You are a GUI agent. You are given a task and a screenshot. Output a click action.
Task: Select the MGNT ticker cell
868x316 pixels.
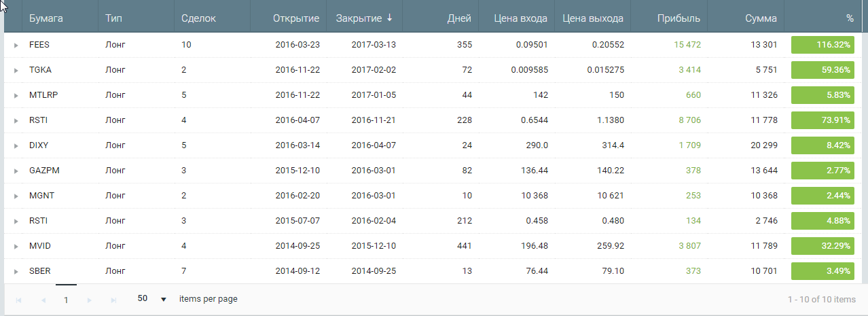[x=41, y=196]
